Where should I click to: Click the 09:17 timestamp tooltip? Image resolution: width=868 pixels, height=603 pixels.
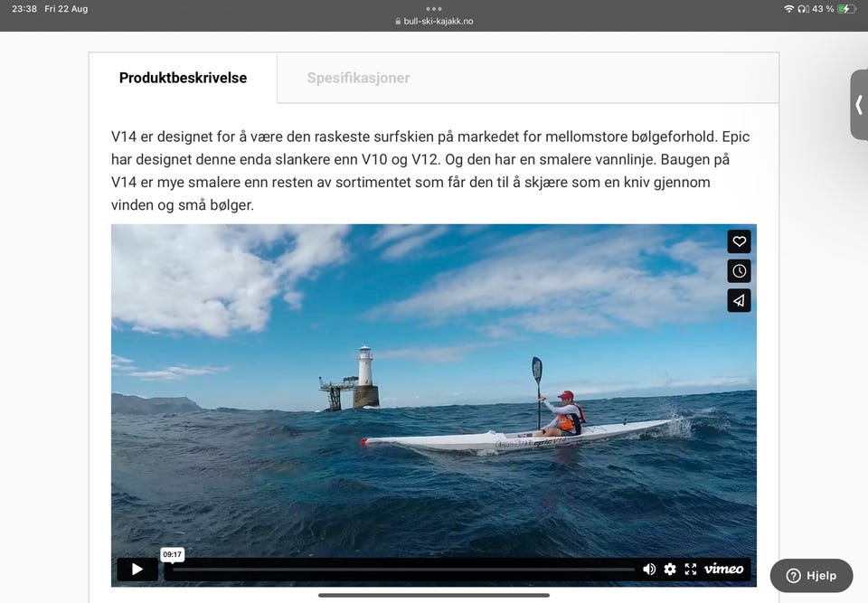172,554
